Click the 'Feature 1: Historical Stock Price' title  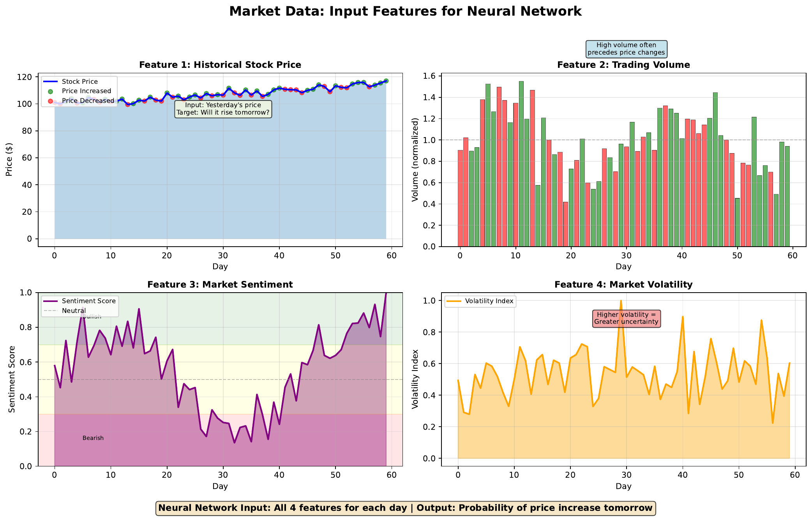[220, 65]
